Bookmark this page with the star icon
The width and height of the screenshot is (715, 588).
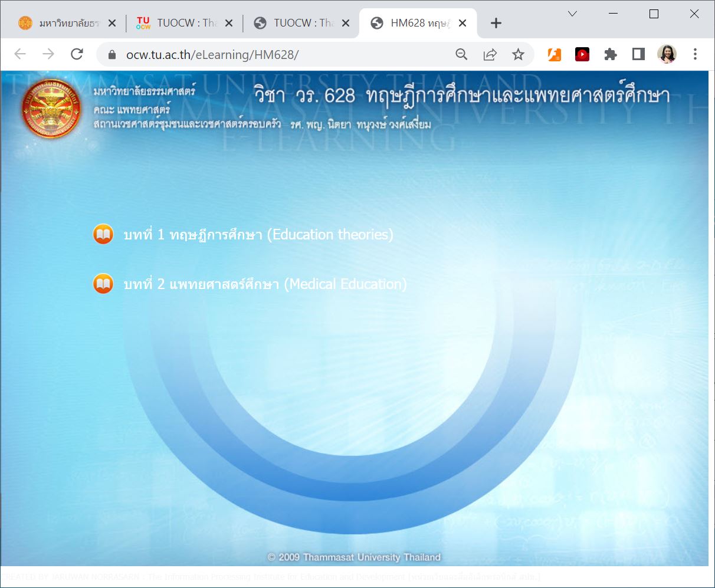tap(518, 54)
